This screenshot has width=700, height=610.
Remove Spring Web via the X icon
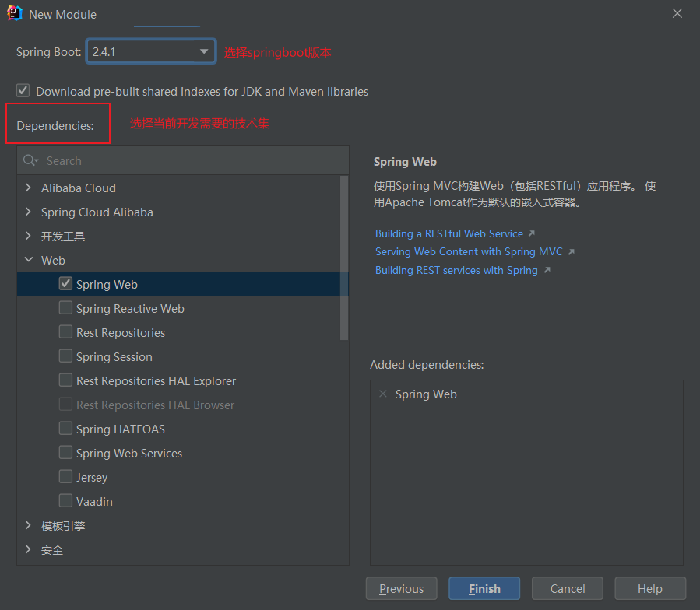[x=382, y=394]
